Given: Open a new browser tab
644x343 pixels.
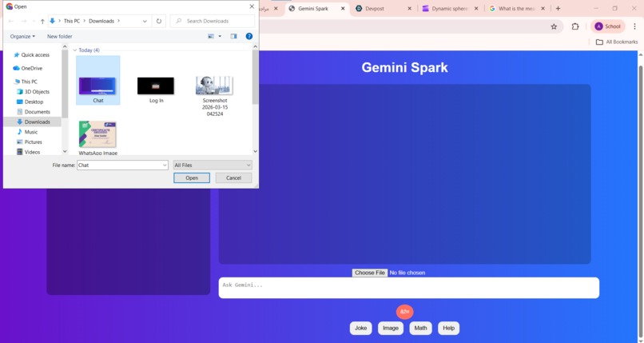Looking at the screenshot, I should click(x=558, y=8).
